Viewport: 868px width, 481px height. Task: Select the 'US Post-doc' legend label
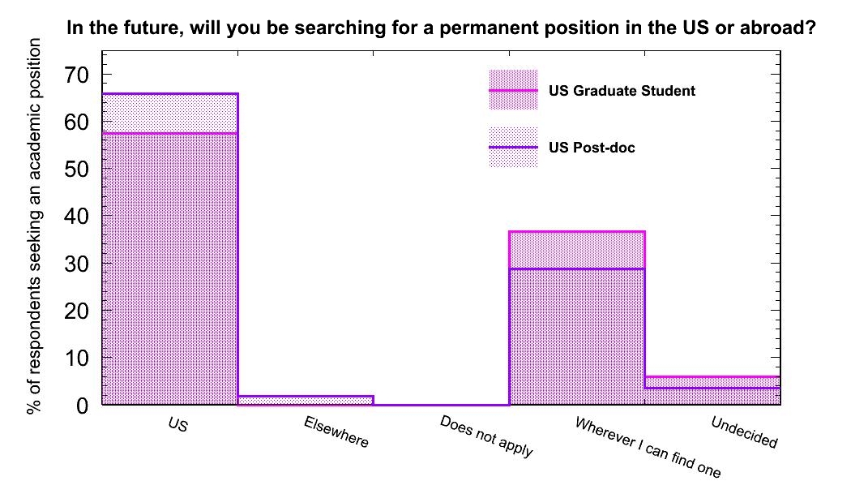pyautogui.click(x=592, y=148)
